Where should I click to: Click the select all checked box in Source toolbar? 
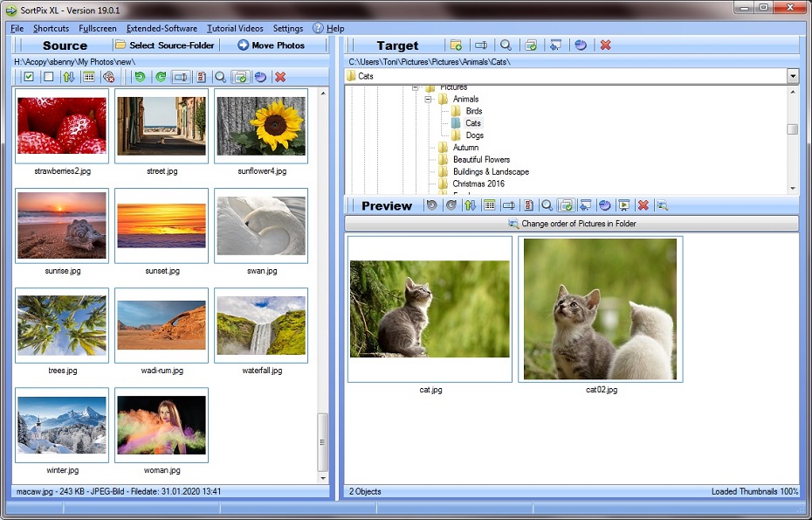pos(29,77)
